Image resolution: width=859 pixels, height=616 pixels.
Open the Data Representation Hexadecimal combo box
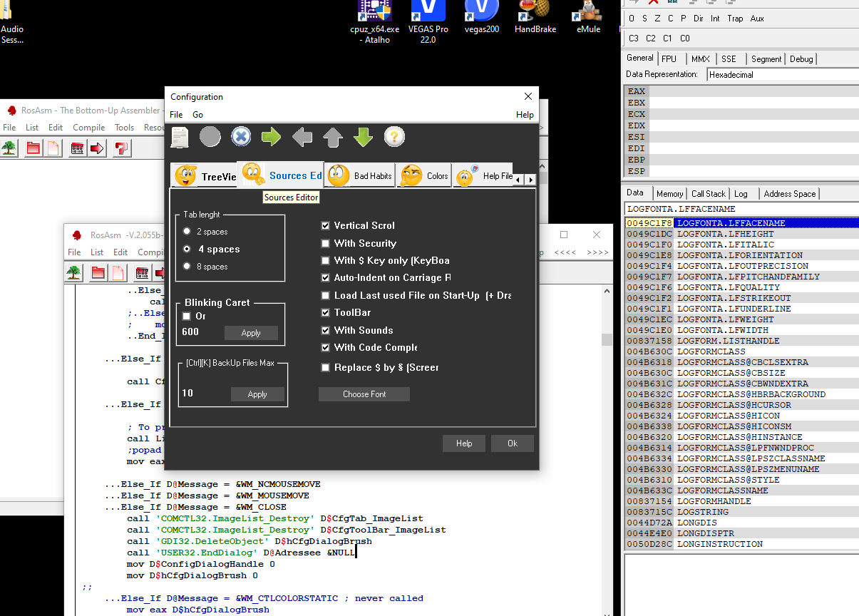coord(783,74)
